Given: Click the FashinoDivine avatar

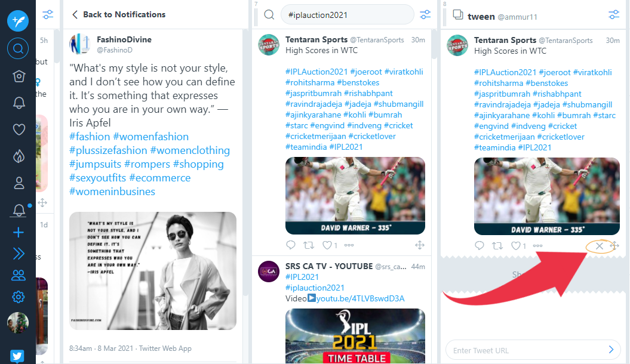Looking at the screenshot, I should [80, 44].
